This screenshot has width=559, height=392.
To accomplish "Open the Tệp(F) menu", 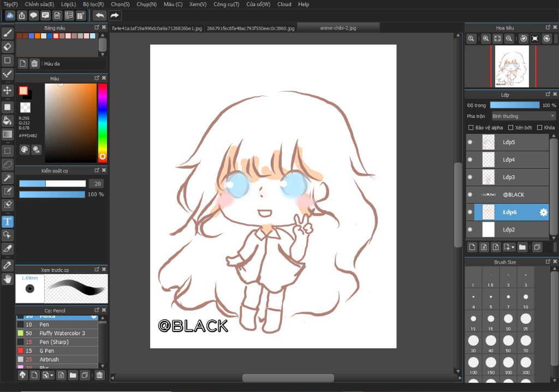I will 10,4.
